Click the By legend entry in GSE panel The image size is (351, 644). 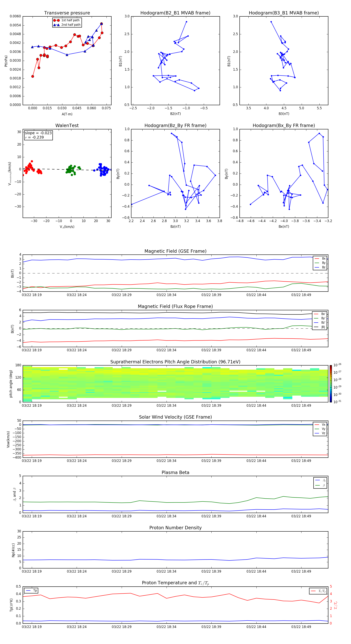click(x=320, y=263)
